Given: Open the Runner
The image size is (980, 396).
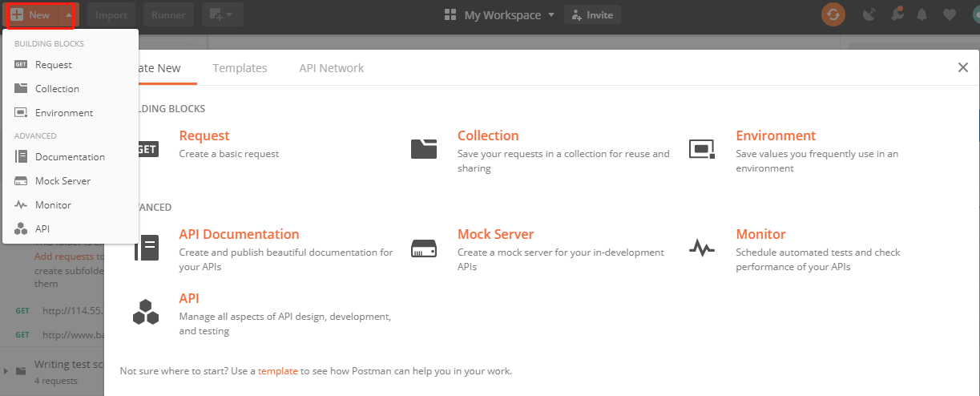Looking at the screenshot, I should [x=168, y=14].
